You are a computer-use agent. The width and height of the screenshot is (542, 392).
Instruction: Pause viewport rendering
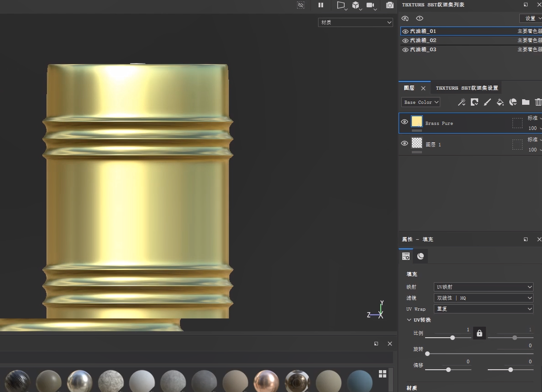321,5
